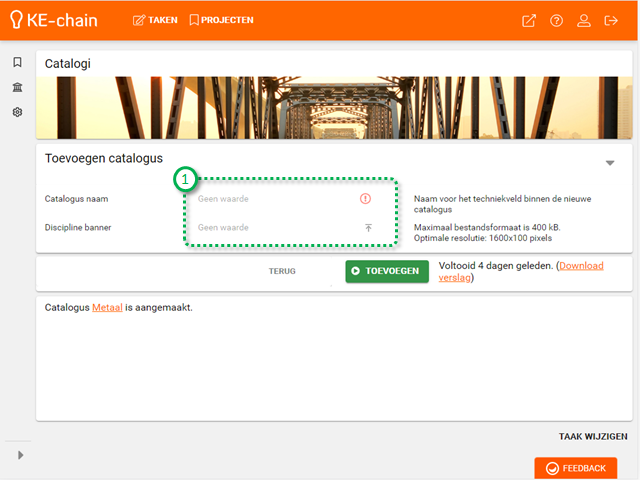
Task: Click the upload icon for Discipline banner
Action: coord(368,228)
